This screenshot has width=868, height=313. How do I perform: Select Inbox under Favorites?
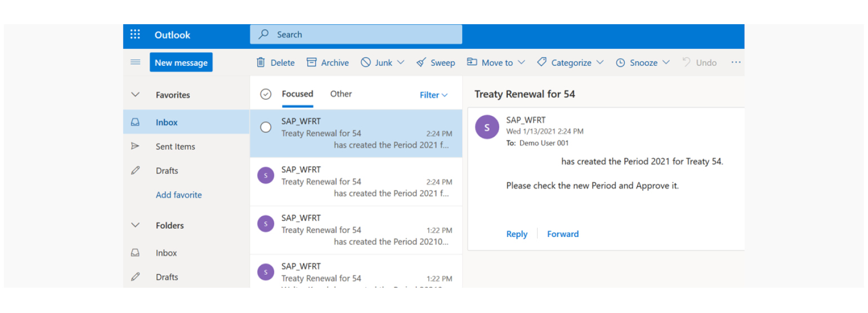[x=186, y=122]
